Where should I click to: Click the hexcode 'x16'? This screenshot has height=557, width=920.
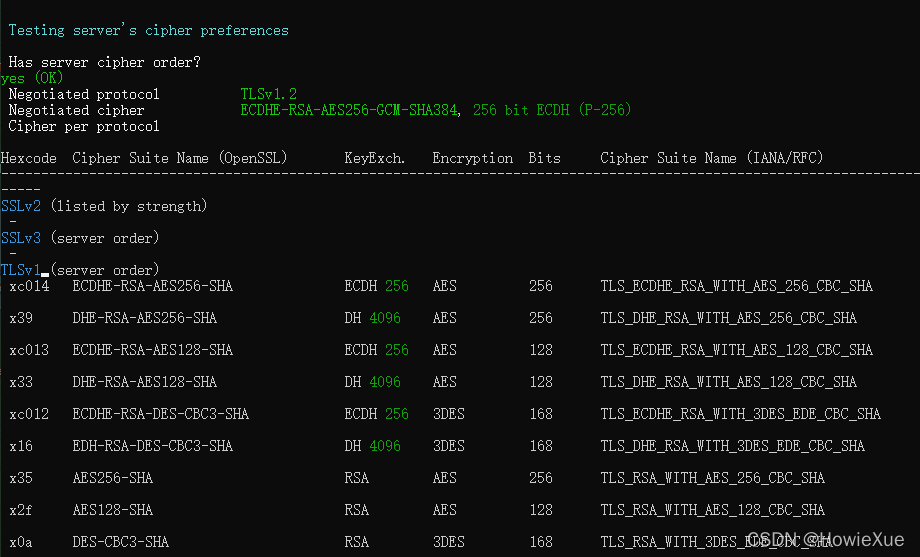(x=21, y=446)
